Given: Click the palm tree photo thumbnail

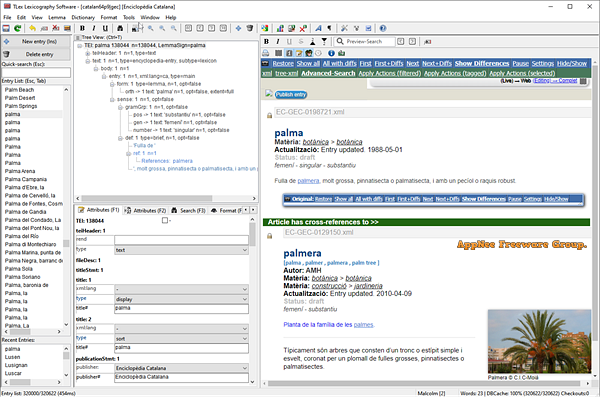Looking at the screenshot, I should point(539,341).
